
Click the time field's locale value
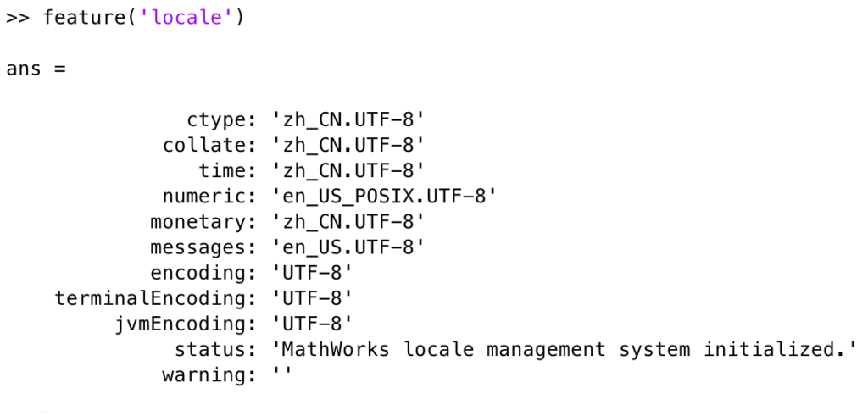(x=348, y=170)
